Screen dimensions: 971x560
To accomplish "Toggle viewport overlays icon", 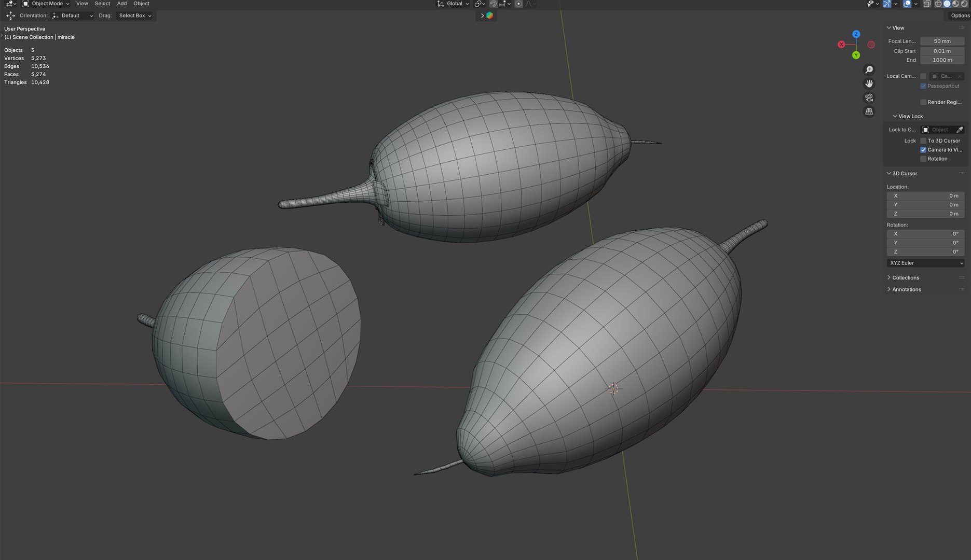I will pyautogui.click(x=907, y=4).
